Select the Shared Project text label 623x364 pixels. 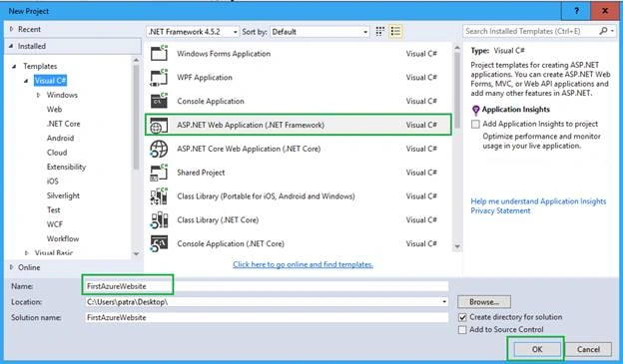click(x=201, y=173)
